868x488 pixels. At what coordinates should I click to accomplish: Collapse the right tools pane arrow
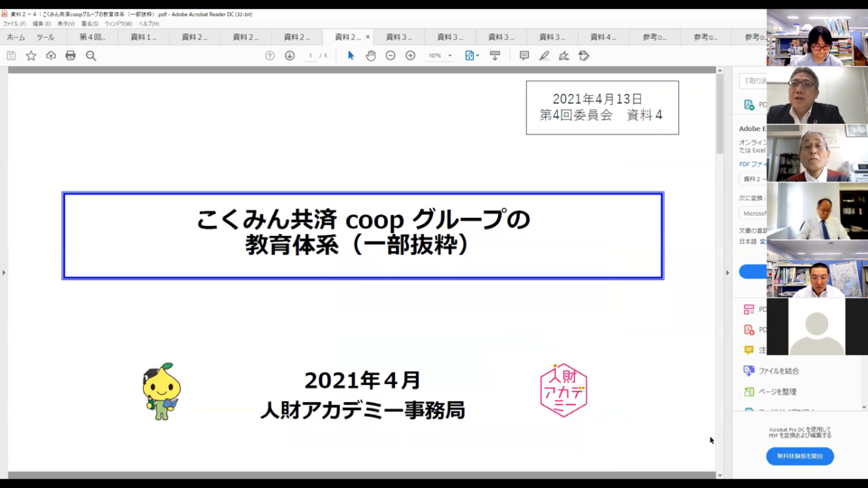pyautogui.click(x=727, y=272)
